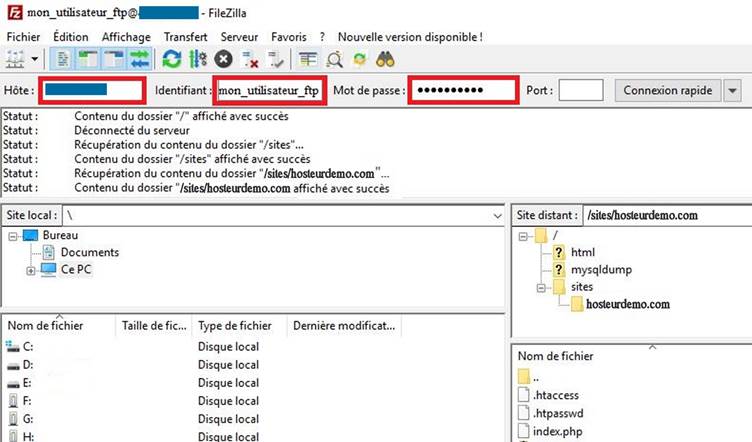752x442 pixels.
Task: Select Ce PC in the local tree
Action: coord(76,269)
